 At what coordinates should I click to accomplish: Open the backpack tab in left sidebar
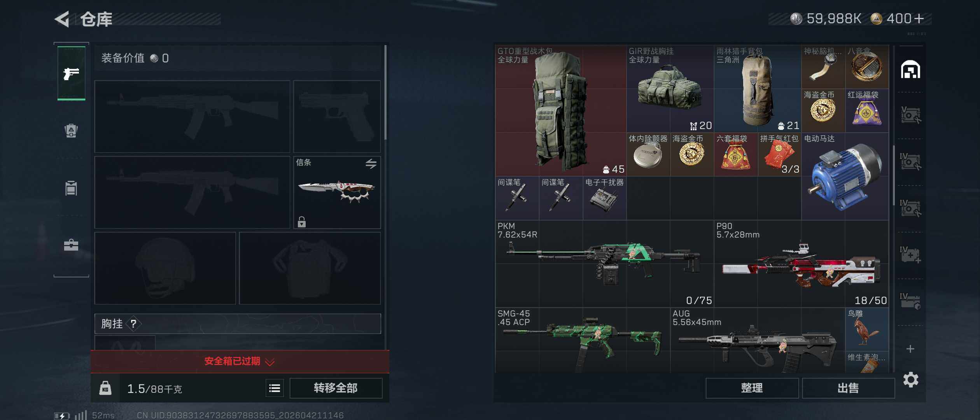click(71, 130)
